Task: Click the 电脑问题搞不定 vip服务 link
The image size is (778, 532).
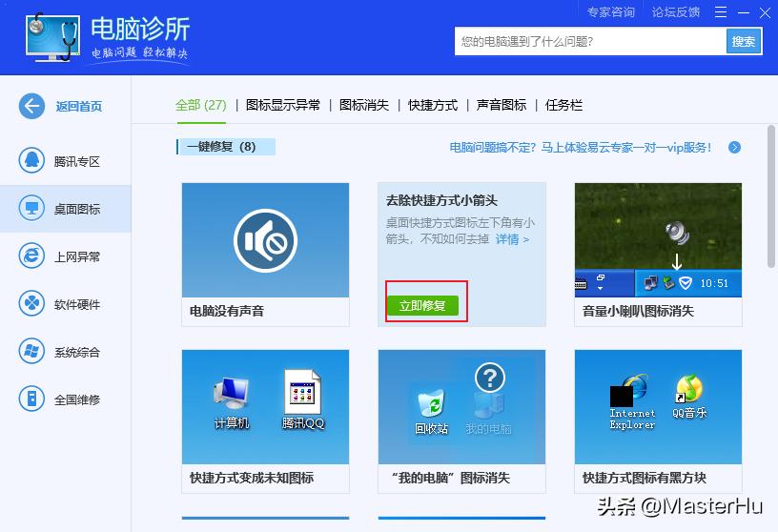Action: pyautogui.click(x=581, y=148)
